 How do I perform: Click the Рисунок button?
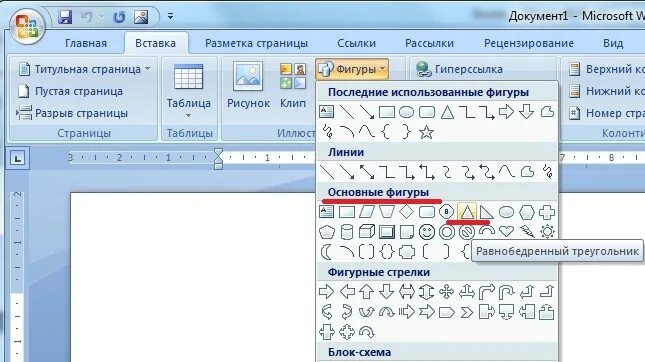pos(248,86)
